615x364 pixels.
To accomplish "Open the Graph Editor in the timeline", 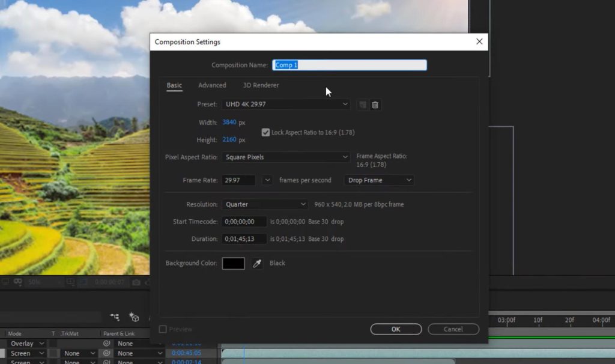I will point(115,317).
